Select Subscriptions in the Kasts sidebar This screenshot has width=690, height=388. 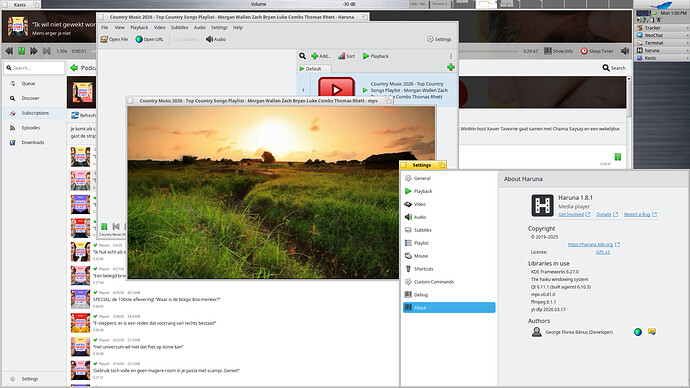[x=34, y=113]
